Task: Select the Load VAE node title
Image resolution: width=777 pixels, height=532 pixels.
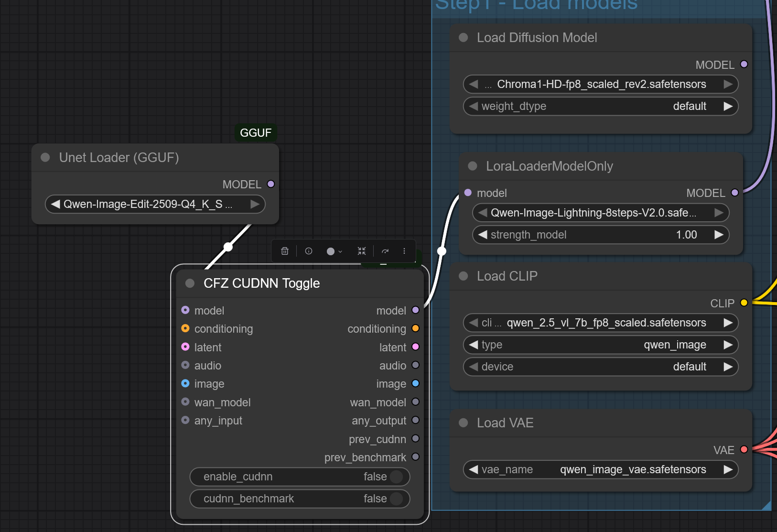Action: [505, 423]
